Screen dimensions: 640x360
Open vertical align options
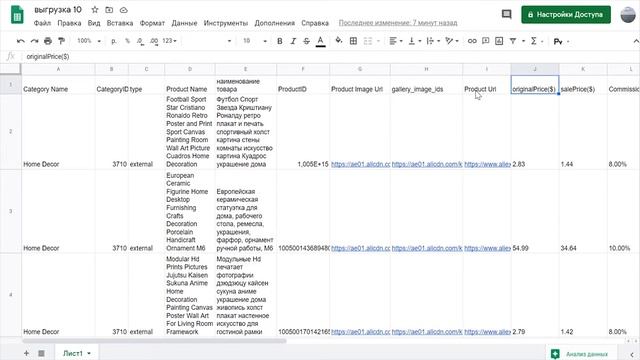pyautogui.click(x=414, y=41)
